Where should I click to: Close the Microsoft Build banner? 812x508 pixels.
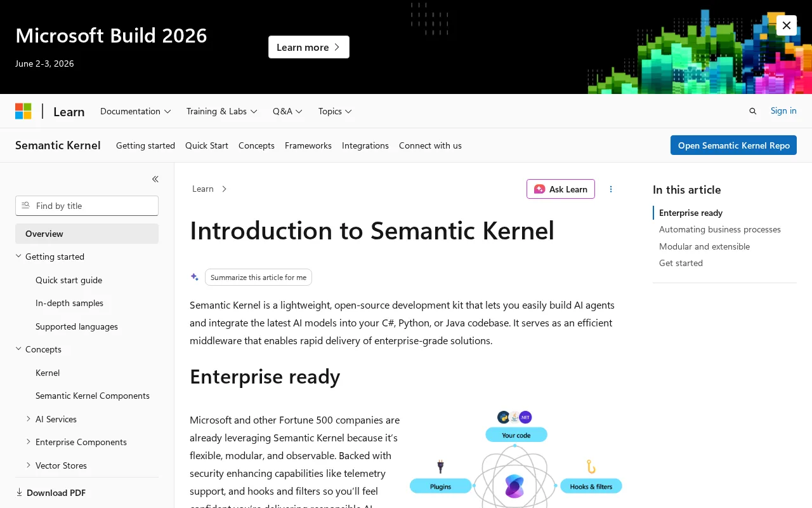coord(787,25)
